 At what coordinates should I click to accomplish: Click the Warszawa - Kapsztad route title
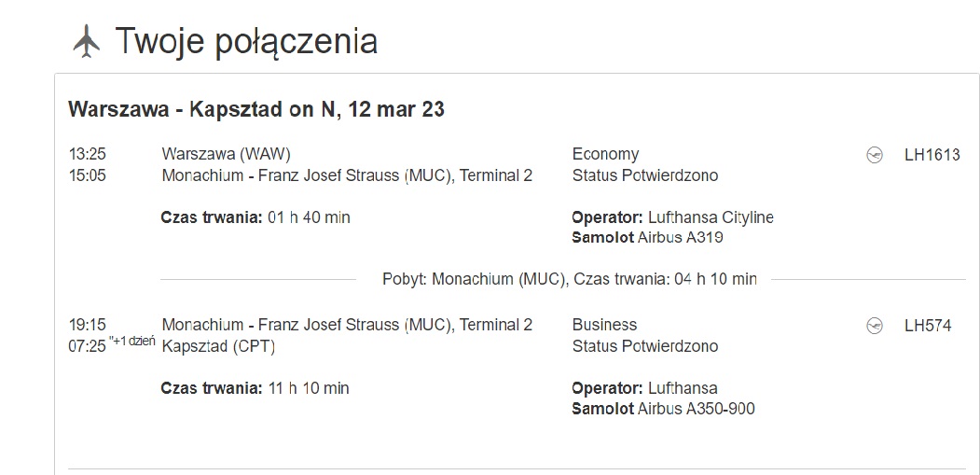[x=256, y=109]
